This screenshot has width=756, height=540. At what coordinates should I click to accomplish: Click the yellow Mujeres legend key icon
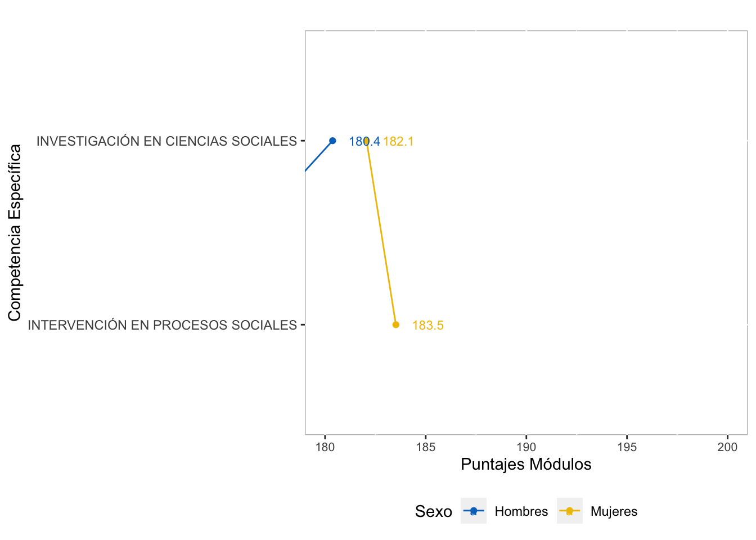pyautogui.click(x=569, y=511)
